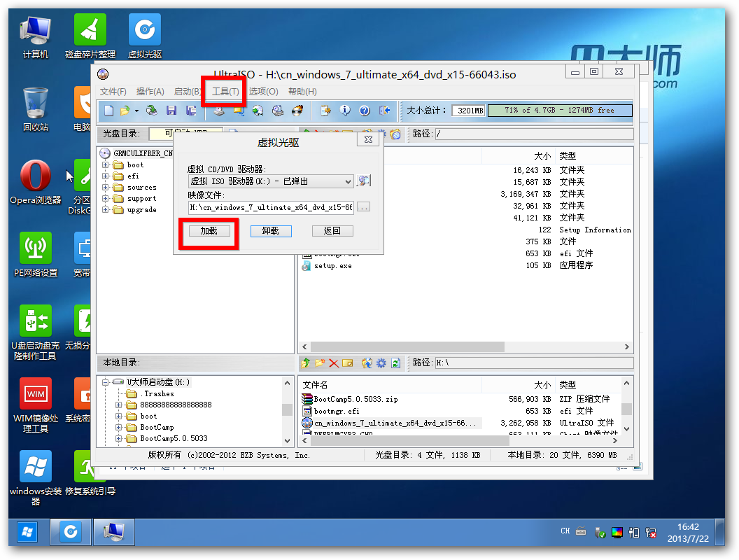
Task: Expand the 88888888888888888 folder in local tree
Action: (119, 405)
